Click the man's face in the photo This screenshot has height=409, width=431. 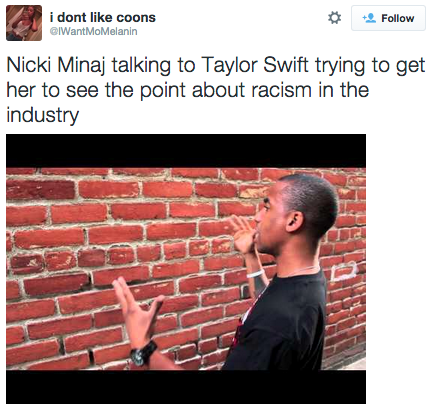[x=268, y=222]
